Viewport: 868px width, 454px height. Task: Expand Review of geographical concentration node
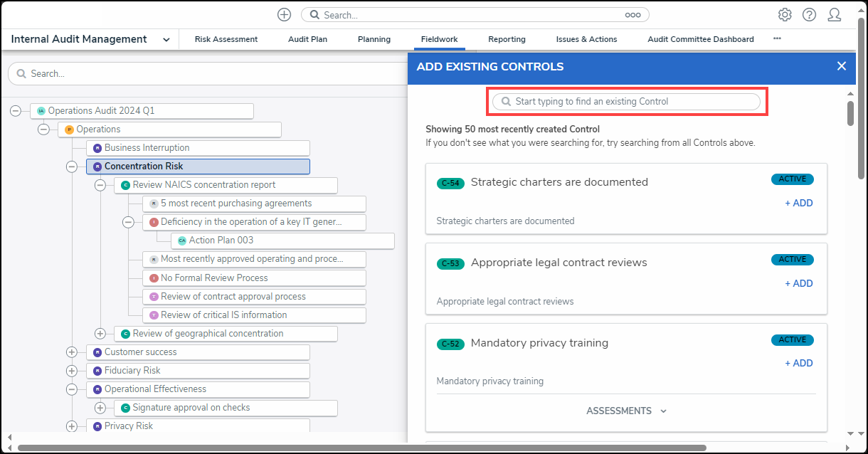[x=100, y=334]
